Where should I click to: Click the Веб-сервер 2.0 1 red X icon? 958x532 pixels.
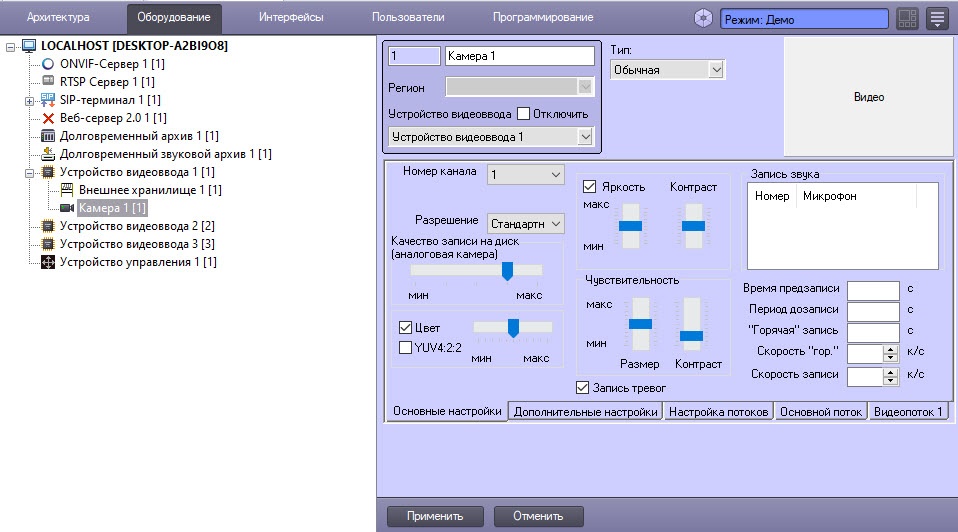pos(48,118)
